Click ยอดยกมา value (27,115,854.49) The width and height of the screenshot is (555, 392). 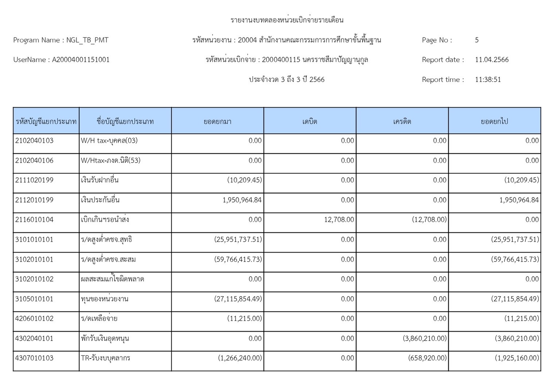point(238,299)
